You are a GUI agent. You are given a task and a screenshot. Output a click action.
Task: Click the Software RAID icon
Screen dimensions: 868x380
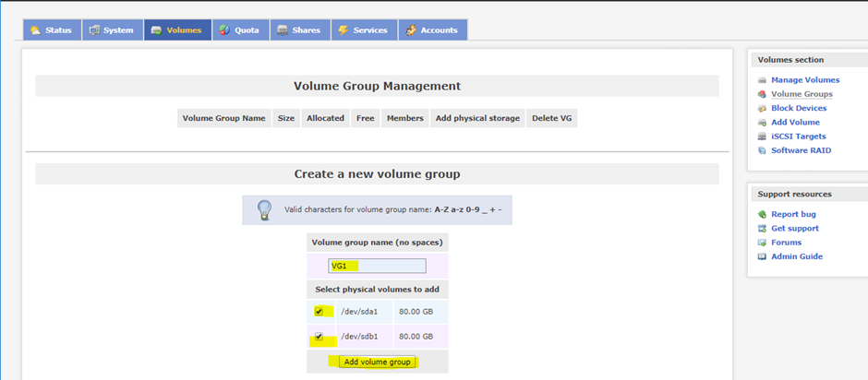click(762, 150)
